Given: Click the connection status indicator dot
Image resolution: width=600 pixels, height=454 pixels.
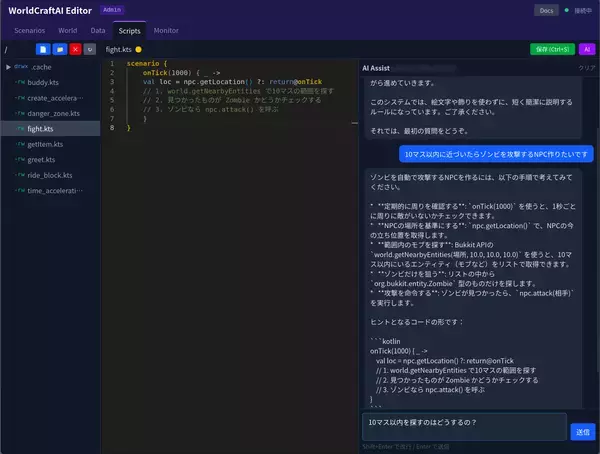Looking at the screenshot, I should coord(566,10).
